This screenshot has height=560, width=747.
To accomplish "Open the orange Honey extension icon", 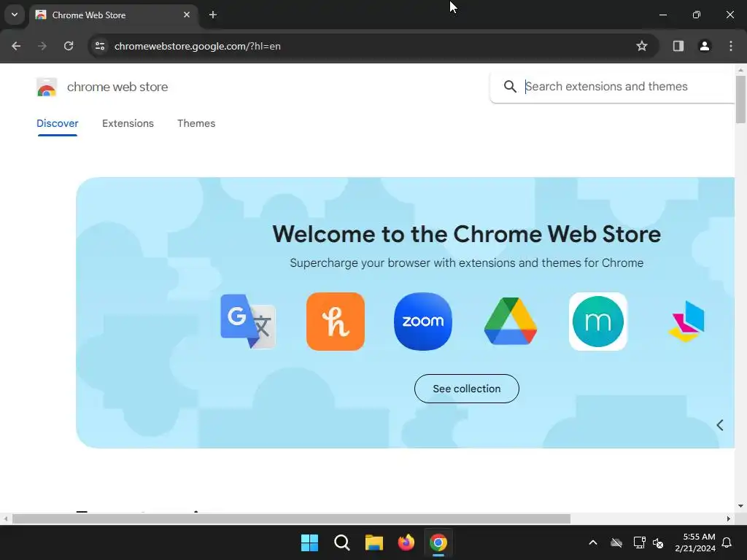I will click(336, 322).
